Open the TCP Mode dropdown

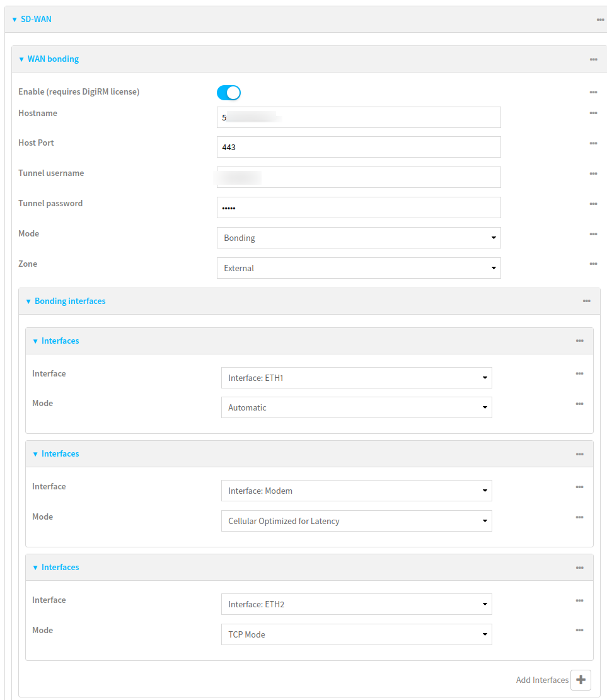356,634
